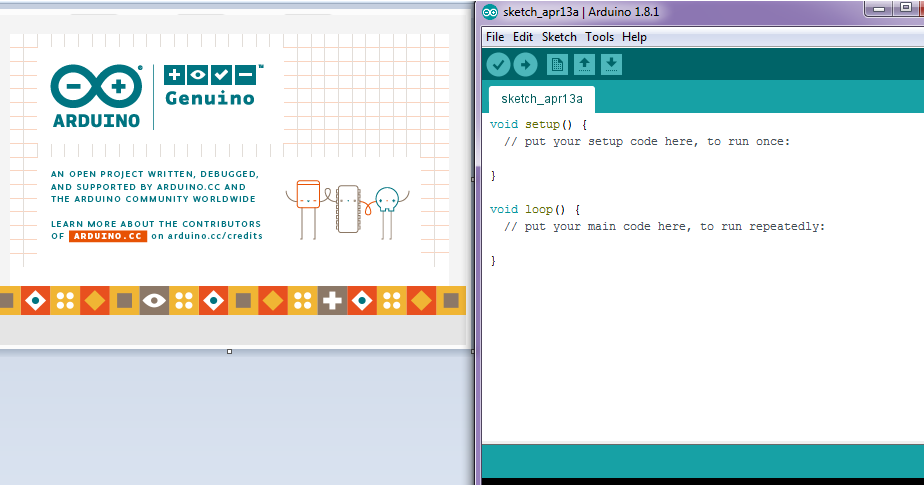Click the 'void setup() {' code line
The height and width of the screenshot is (485, 924).
[x=539, y=124]
